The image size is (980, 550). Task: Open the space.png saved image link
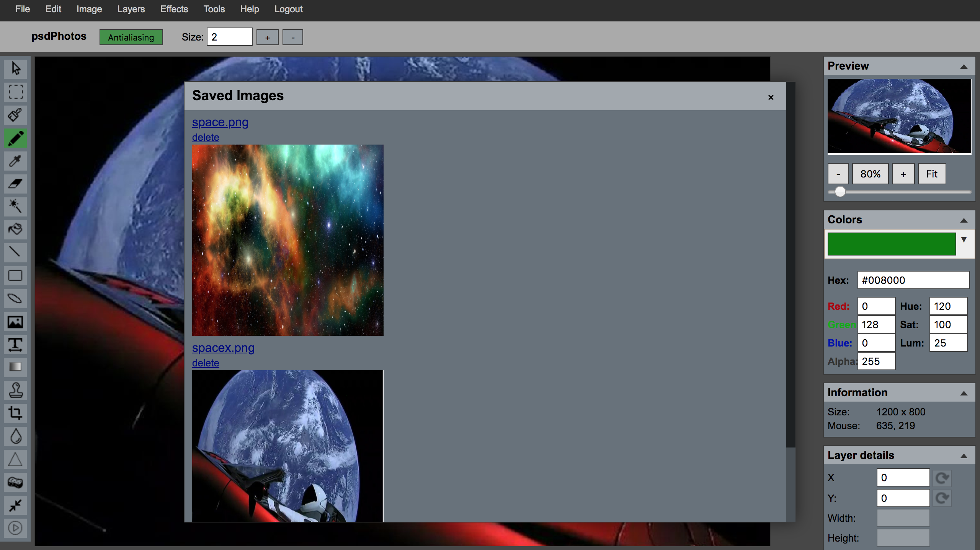(220, 122)
